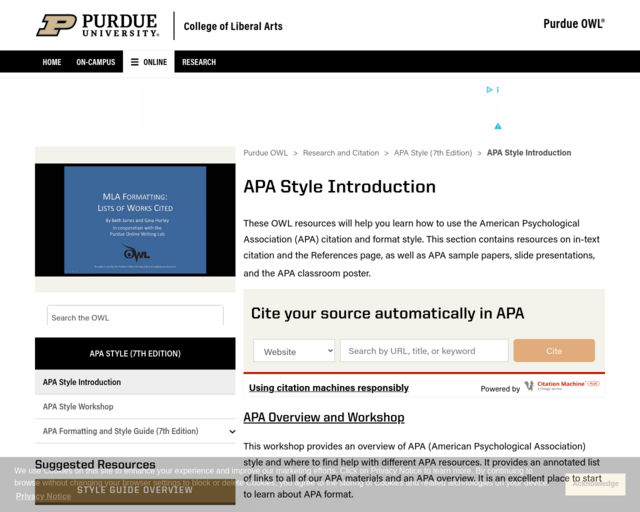Click the STYLE GUIDE OVERVIEW button
The image size is (640, 512).
[x=135, y=490]
